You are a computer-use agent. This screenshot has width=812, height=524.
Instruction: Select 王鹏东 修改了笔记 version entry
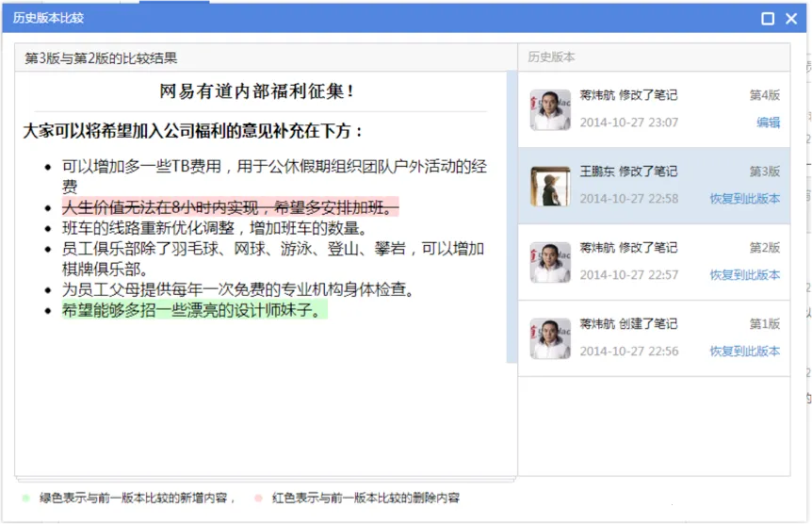(654, 186)
